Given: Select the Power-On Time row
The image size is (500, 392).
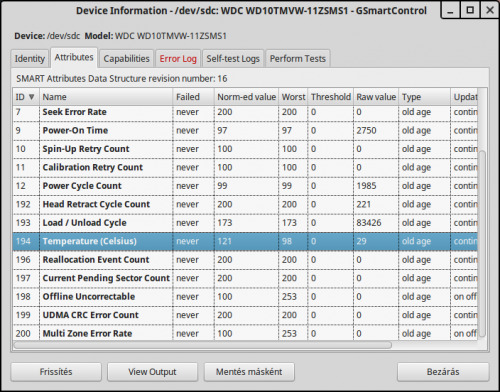Looking at the screenshot, I should 245,131.
